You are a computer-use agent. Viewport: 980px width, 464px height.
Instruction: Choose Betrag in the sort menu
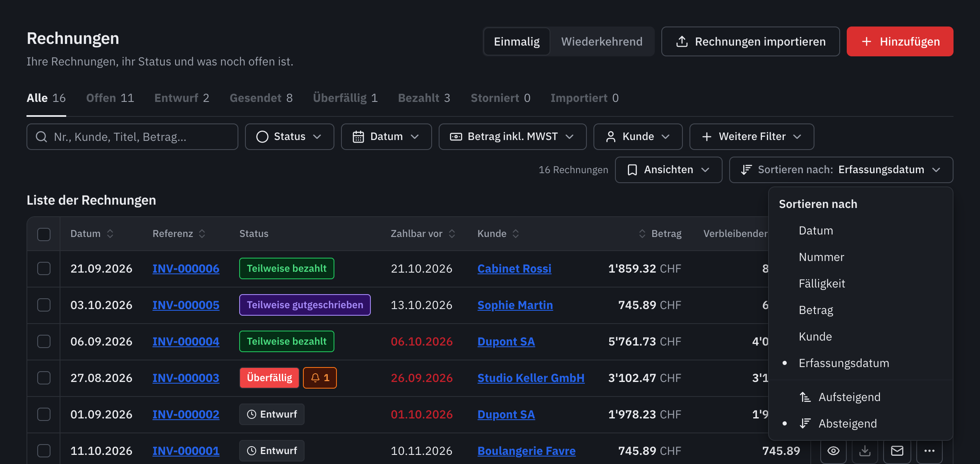[x=861, y=310]
